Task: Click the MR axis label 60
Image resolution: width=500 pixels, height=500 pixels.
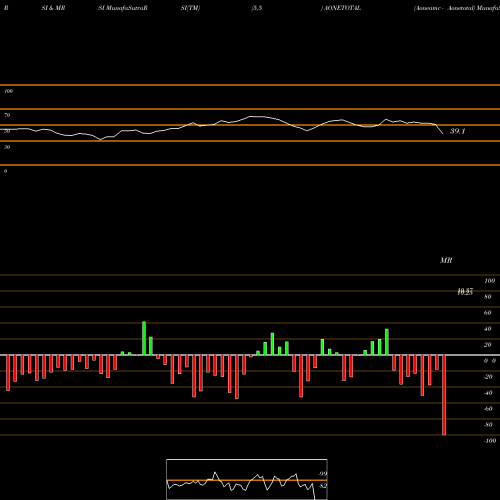Action: [488, 313]
